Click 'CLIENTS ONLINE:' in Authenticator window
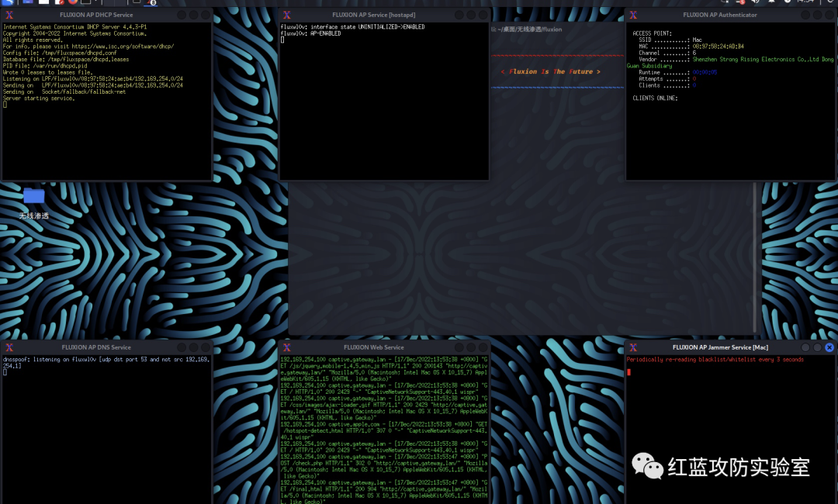Viewport: 838px width, 504px height. point(655,98)
